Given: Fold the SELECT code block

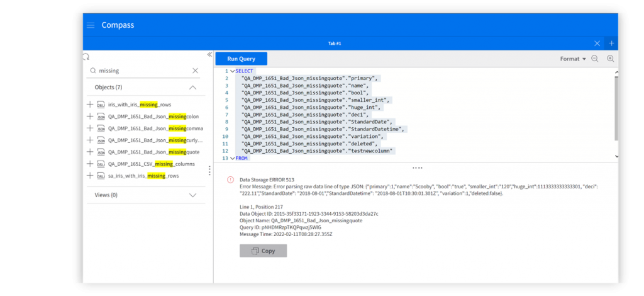Looking at the screenshot, I should pos(231,71).
